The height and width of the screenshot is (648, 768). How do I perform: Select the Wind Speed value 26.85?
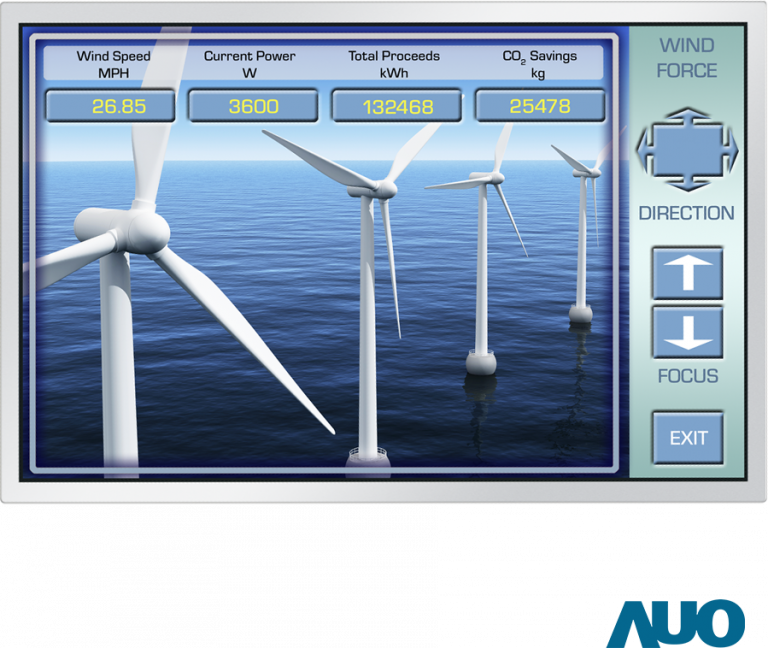(119, 106)
